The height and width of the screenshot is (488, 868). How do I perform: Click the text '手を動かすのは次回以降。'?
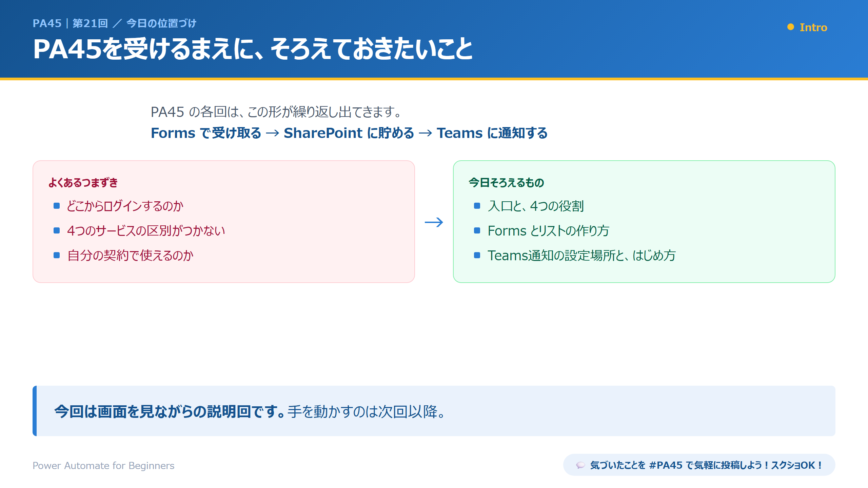[x=366, y=411]
